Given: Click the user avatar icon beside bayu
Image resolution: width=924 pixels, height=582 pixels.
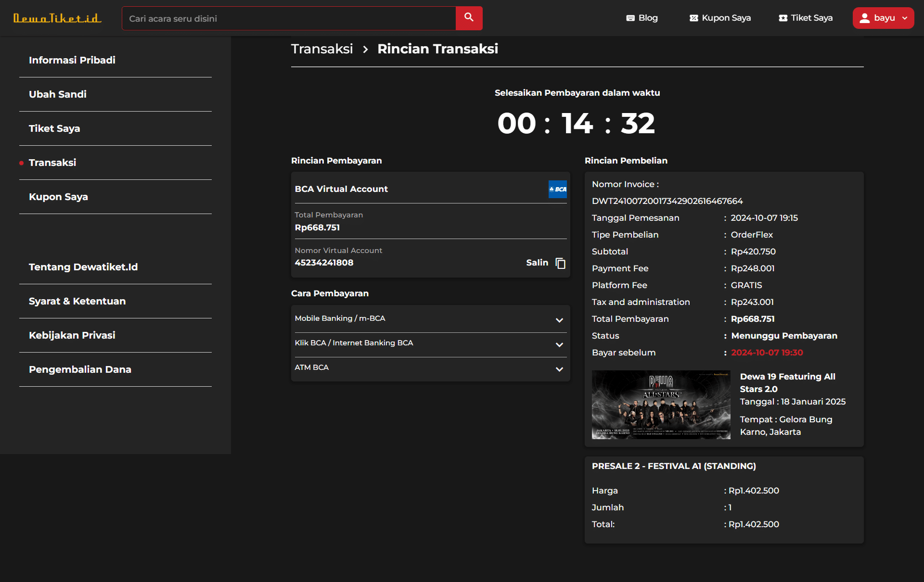Looking at the screenshot, I should 865,18.
